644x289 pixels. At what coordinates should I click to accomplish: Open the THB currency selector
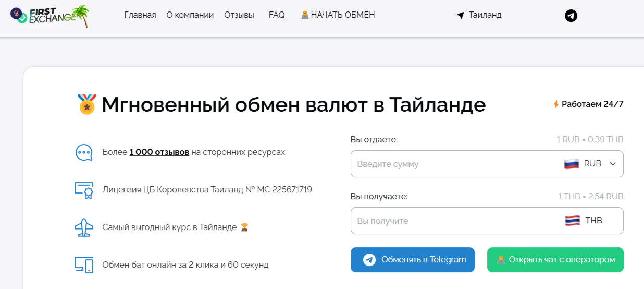584,221
